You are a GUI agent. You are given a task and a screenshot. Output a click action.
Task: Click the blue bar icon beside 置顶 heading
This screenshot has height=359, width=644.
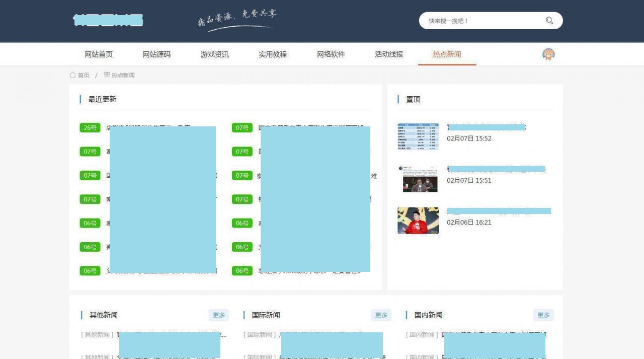point(398,99)
